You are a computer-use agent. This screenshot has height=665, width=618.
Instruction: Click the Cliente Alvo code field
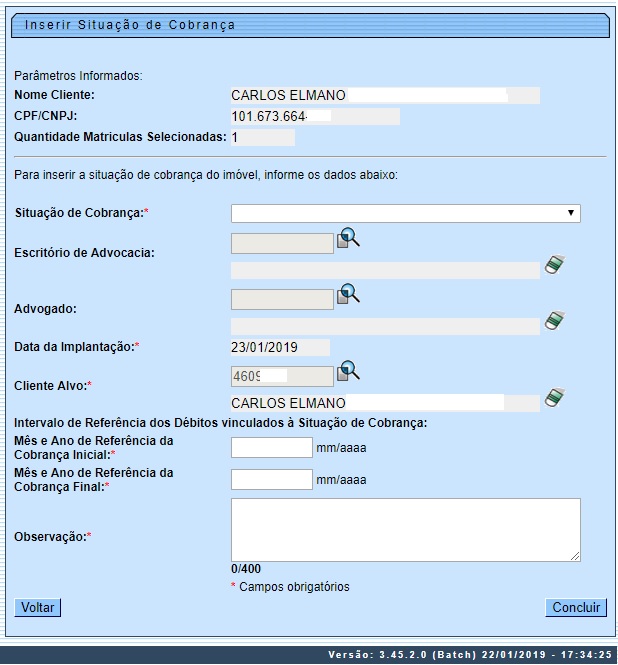point(282,376)
